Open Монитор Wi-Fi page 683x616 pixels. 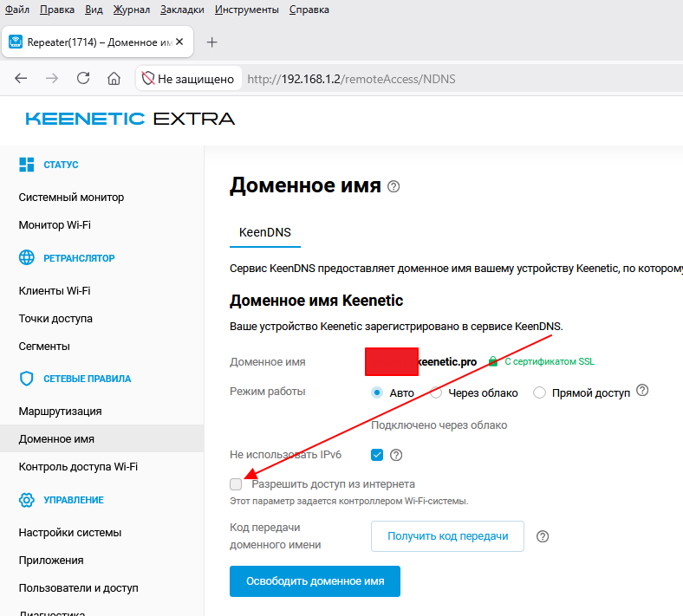[55, 225]
